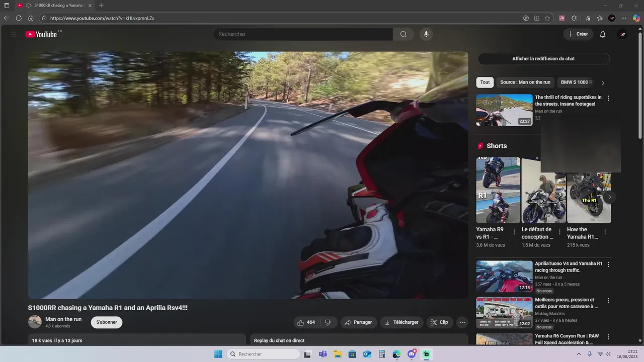Open Microsoft Store from the taskbar
Screen dimensions: 644x362
[352, 354]
